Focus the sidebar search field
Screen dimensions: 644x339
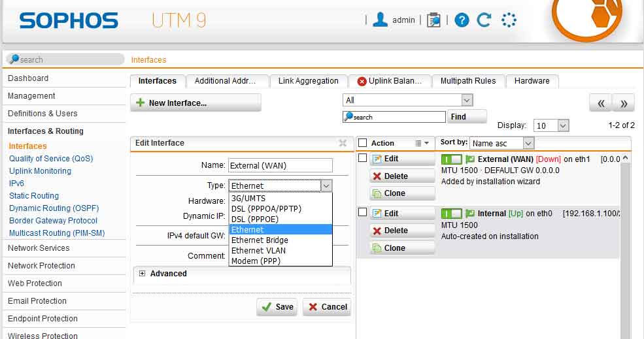point(65,59)
